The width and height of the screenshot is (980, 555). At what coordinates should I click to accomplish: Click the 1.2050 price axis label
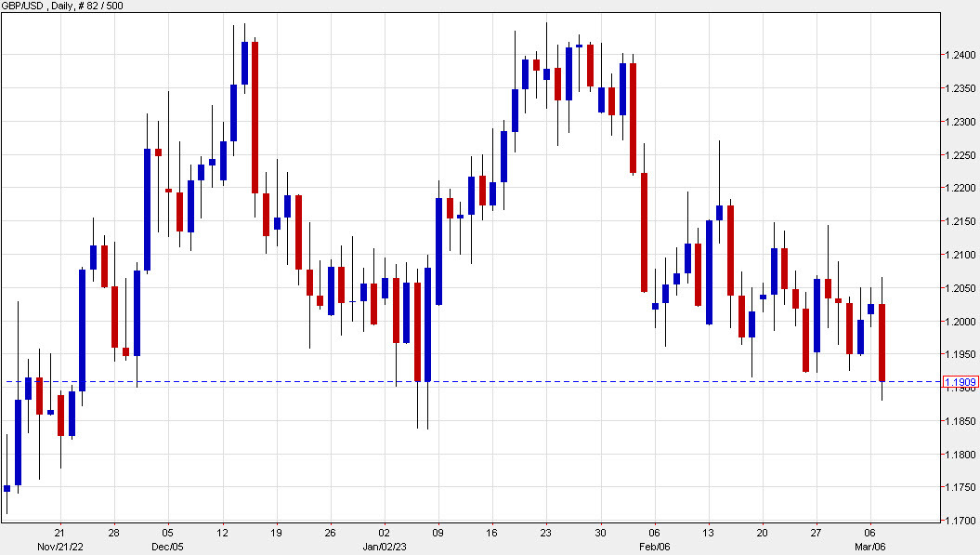pyautogui.click(x=960, y=288)
